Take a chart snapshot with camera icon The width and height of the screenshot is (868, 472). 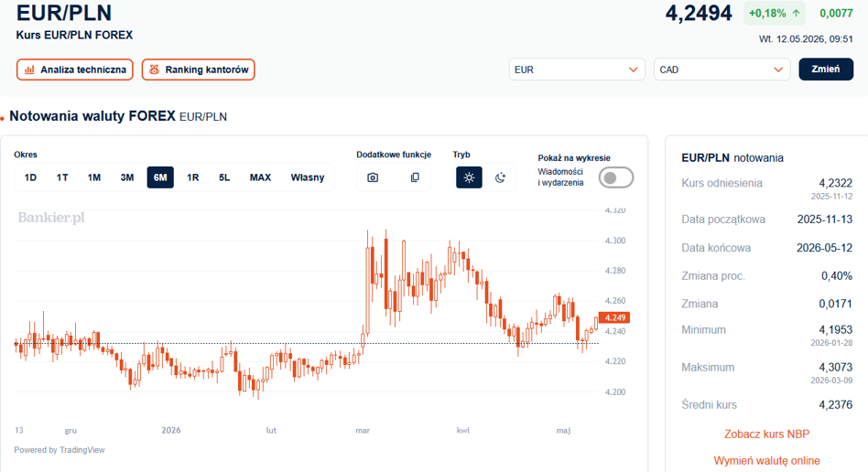click(373, 177)
